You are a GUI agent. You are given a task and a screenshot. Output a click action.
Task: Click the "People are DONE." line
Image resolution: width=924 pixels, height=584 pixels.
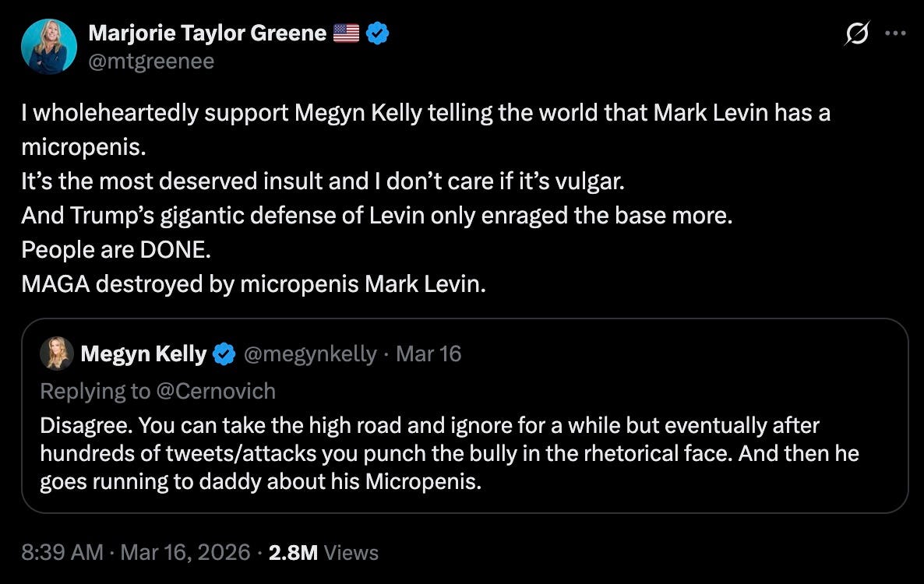click(117, 250)
